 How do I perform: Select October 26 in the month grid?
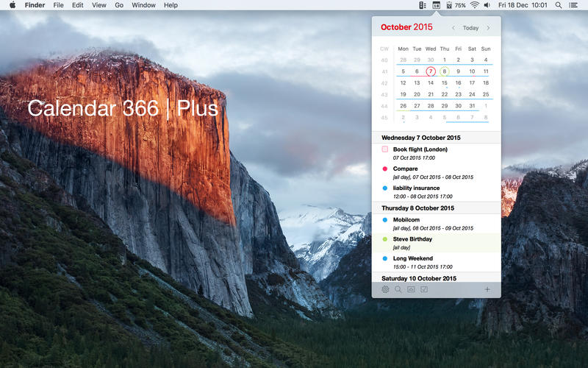click(403, 106)
